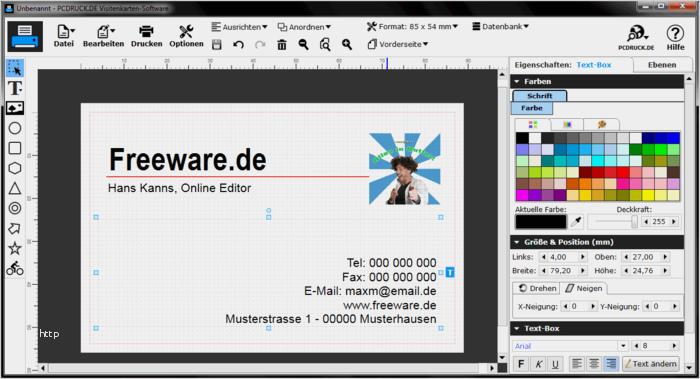Switch to the Ebenen tab
700x379 pixels.
pyautogui.click(x=662, y=65)
